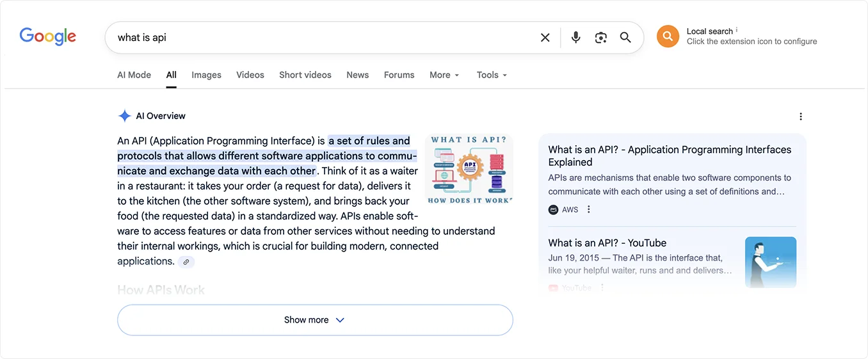This screenshot has height=359, width=868.
Task: Click the AI Overview sparkle icon
Action: click(124, 116)
